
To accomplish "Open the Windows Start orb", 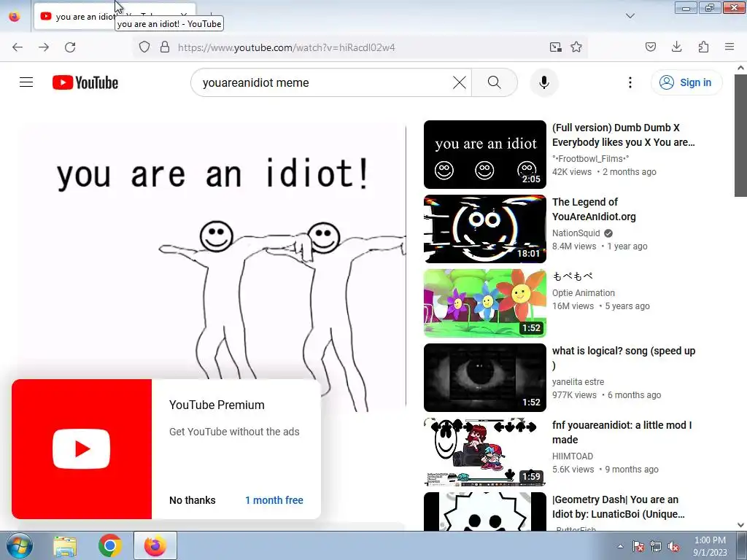I will [20, 545].
